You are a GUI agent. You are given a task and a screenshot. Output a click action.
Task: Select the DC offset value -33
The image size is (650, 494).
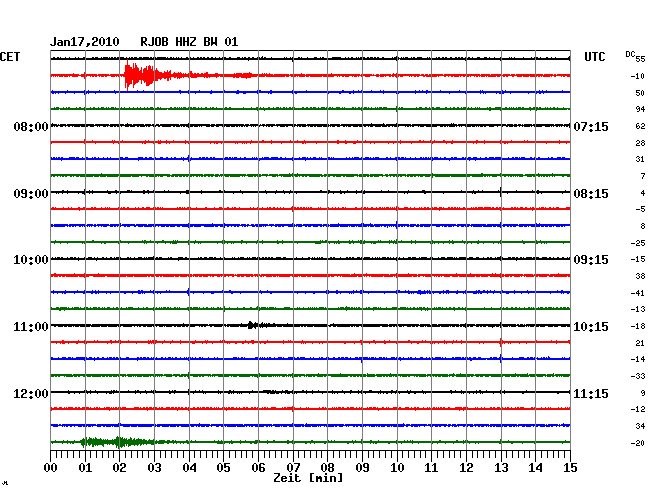638,376
